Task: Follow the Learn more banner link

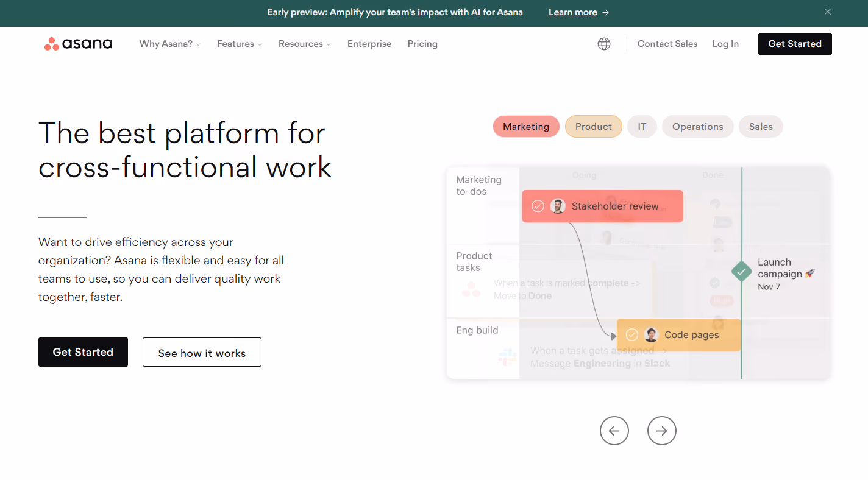Action: (573, 12)
